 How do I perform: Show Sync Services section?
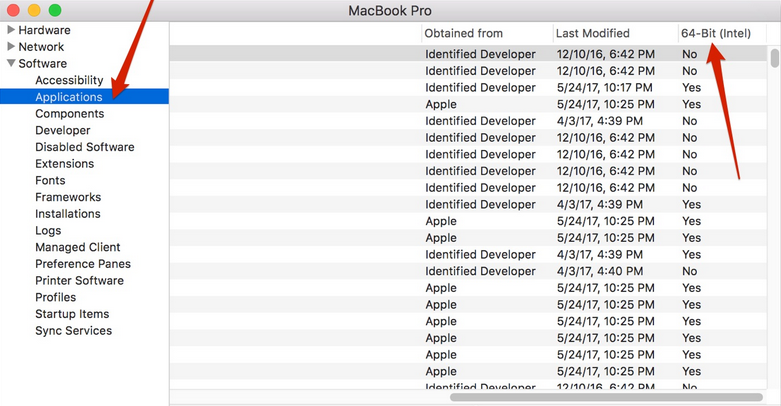(74, 331)
